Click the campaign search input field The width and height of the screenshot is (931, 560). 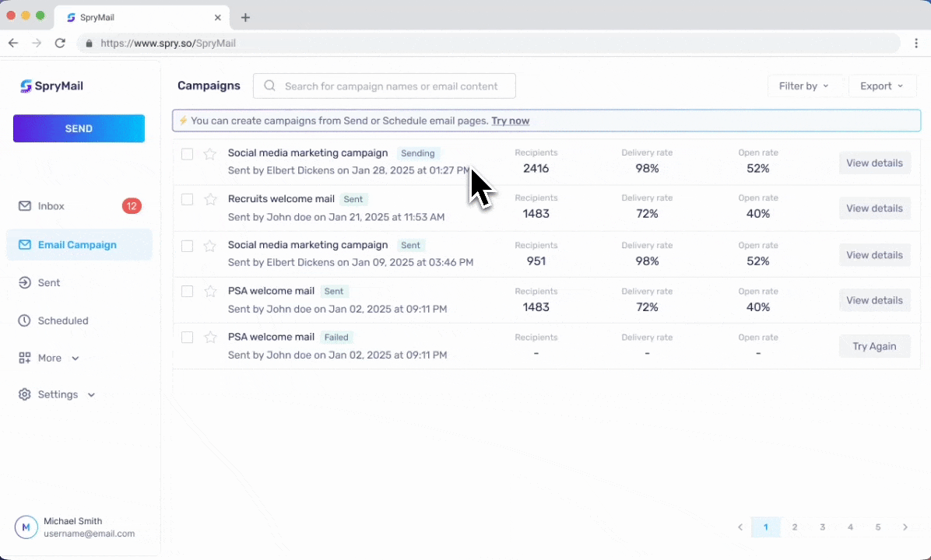[385, 86]
